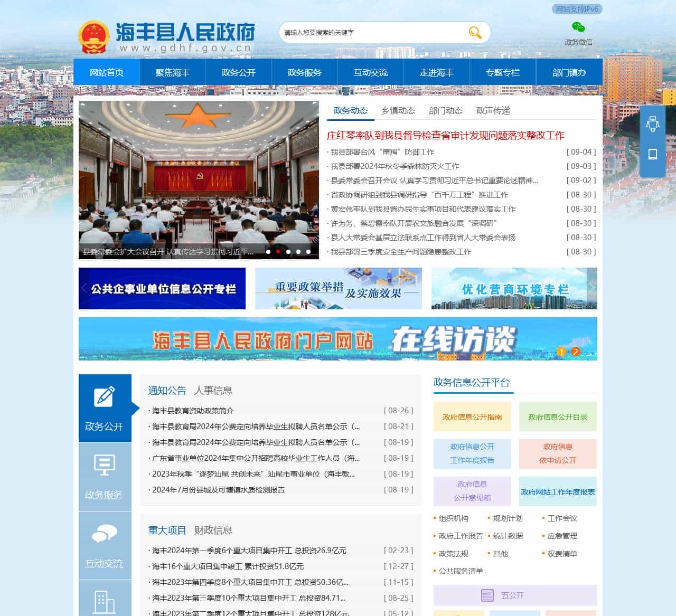Open 网站首页 in main navigation

tap(107, 72)
